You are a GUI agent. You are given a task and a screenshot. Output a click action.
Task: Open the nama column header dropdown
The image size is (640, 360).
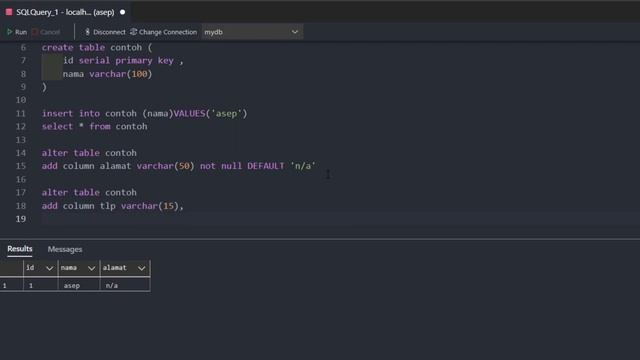tap(91, 268)
